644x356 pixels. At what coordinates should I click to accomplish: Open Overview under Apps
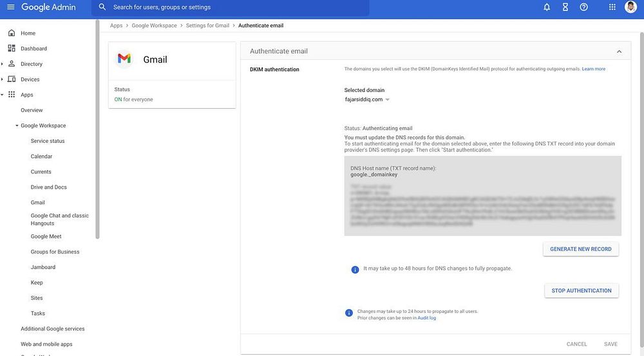pyautogui.click(x=32, y=110)
